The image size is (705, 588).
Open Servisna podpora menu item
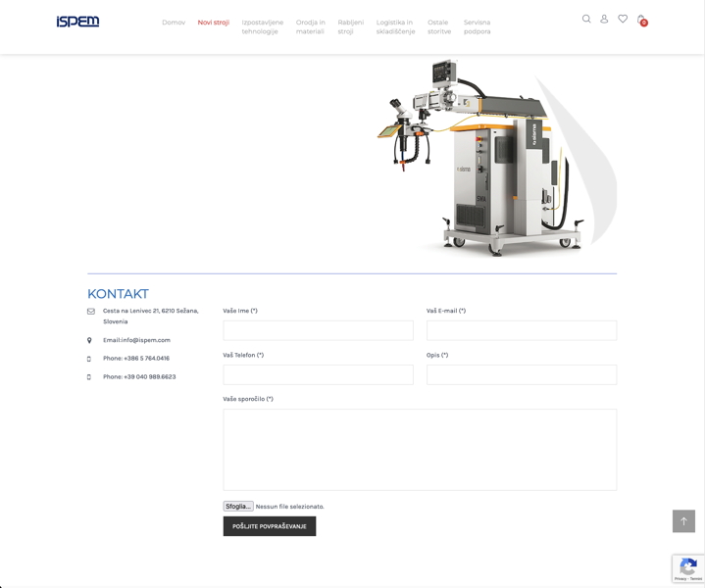coord(477,26)
